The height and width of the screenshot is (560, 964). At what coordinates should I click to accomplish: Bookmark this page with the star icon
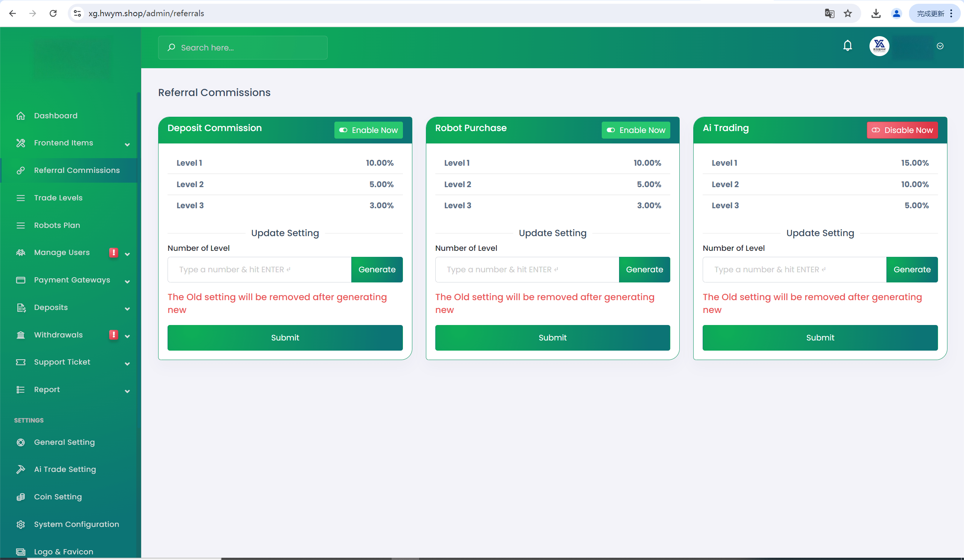click(x=848, y=14)
